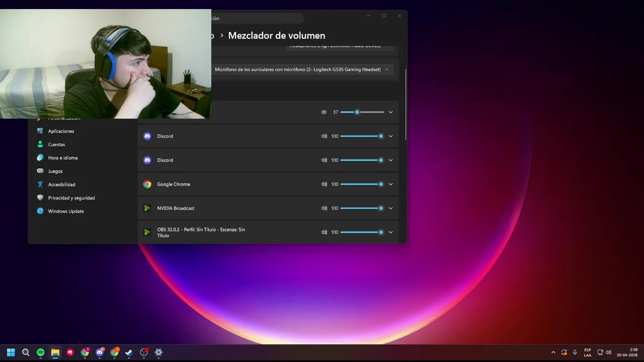Adjust the OBS volume slider
The width and height of the screenshot is (644, 362).
pos(362,232)
